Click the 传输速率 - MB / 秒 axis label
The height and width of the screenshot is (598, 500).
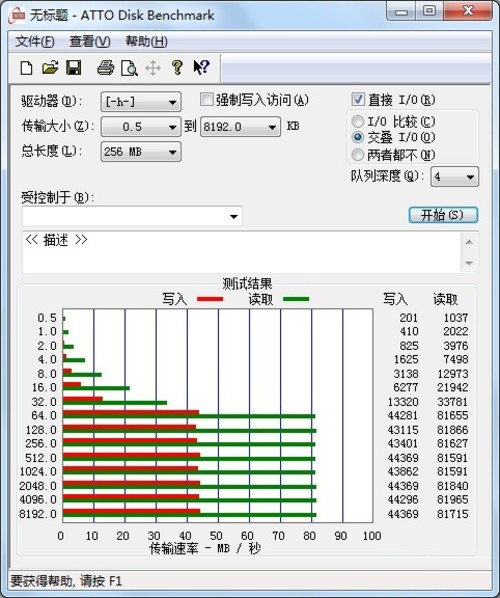click(205, 548)
